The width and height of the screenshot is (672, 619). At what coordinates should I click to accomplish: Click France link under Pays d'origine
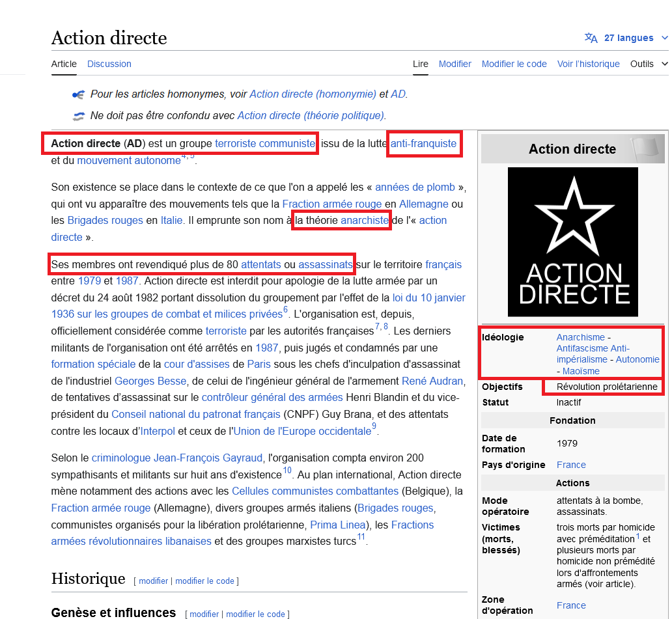click(x=571, y=465)
